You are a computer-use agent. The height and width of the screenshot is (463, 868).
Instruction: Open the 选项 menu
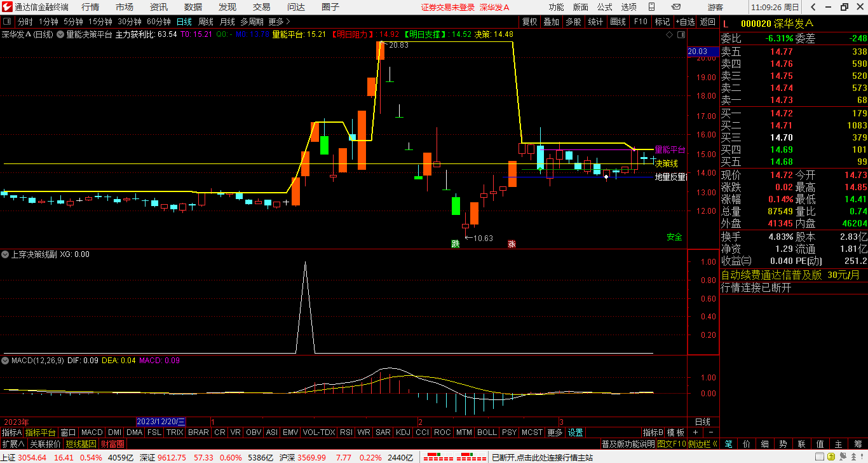(629, 7)
